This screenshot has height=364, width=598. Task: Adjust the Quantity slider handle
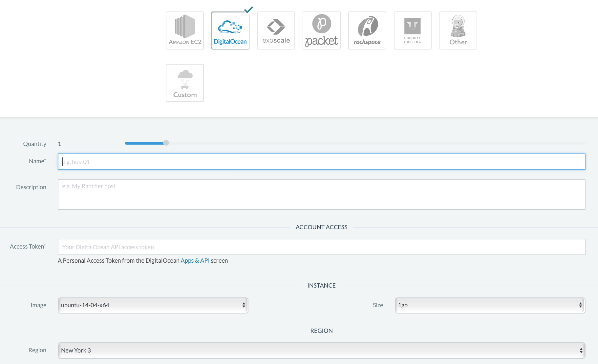[x=166, y=143]
